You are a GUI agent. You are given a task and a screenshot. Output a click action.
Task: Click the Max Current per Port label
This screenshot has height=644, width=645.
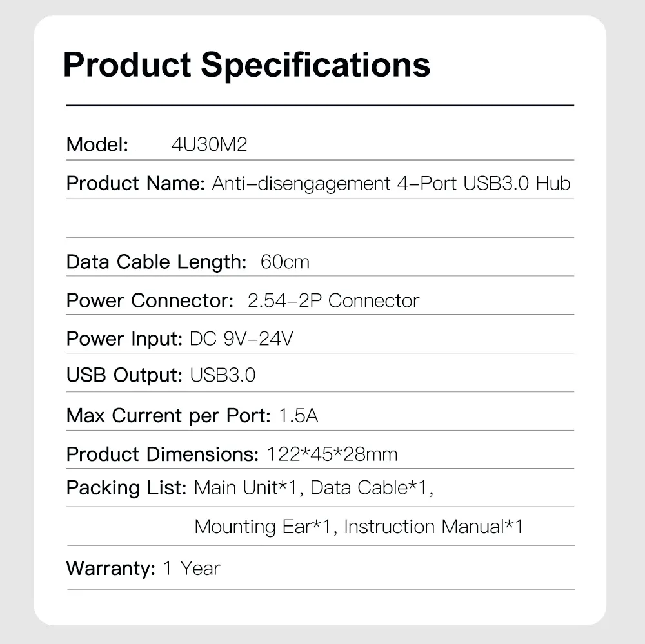tap(168, 416)
